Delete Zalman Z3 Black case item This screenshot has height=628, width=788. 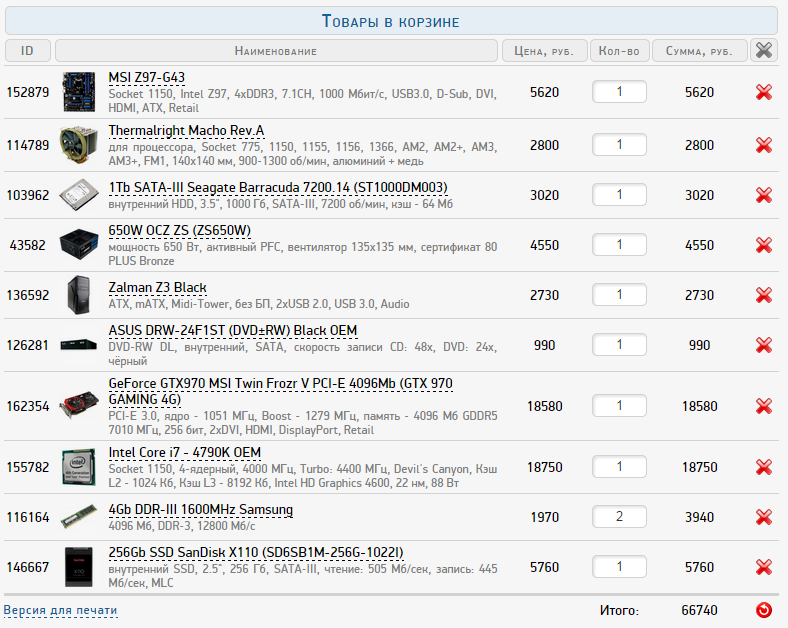click(x=763, y=295)
